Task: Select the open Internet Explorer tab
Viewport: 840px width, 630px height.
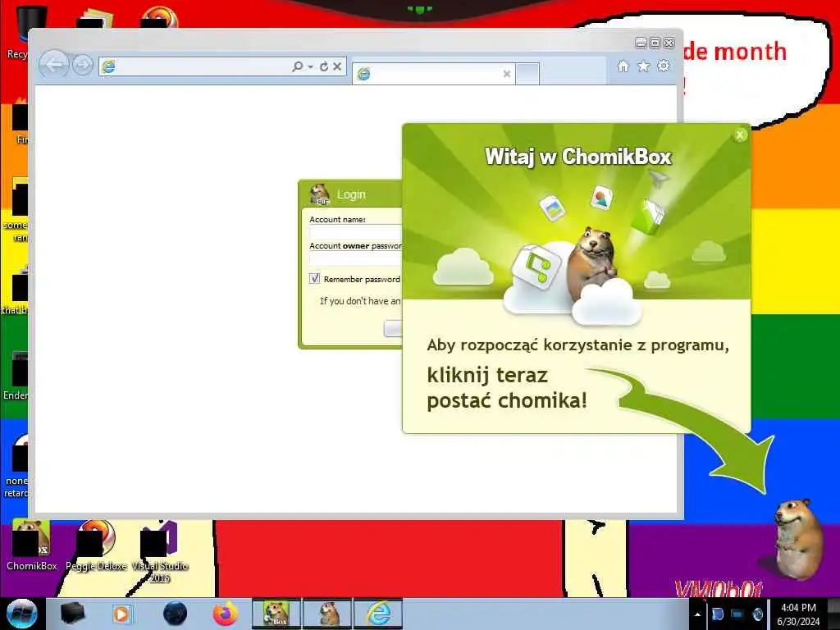Action: pos(433,74)
